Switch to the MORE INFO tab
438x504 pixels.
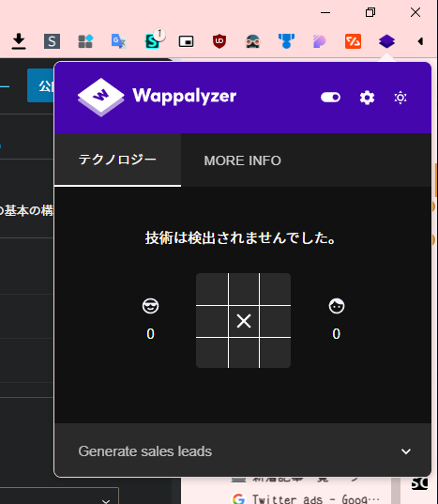(242, 160)
